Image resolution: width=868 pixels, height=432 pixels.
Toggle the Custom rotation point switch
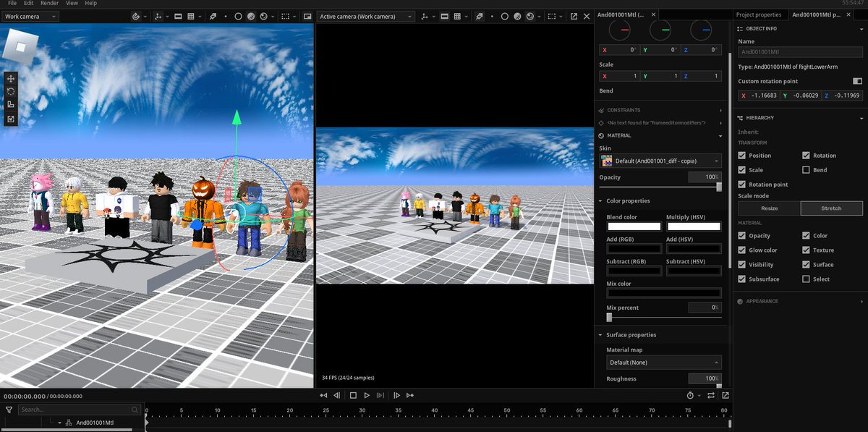point(857,81)
